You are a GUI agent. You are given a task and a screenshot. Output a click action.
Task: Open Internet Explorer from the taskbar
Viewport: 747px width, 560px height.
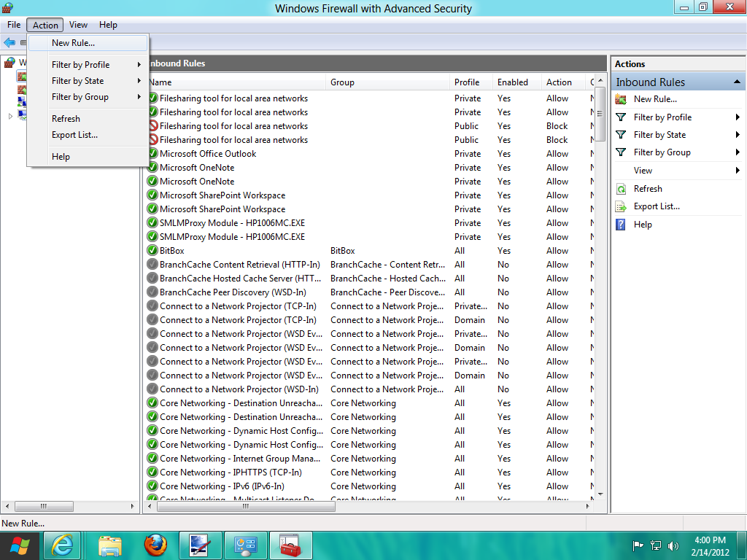pyautogui.click(x=63, y=545)
